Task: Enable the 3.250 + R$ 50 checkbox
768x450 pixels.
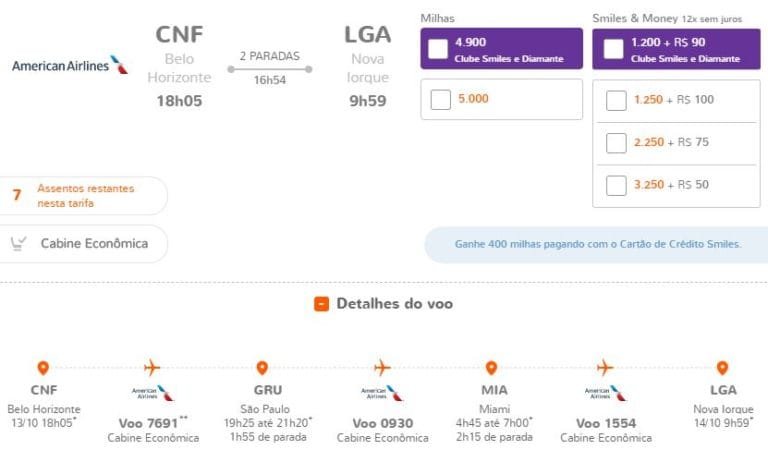Action: 616,185
